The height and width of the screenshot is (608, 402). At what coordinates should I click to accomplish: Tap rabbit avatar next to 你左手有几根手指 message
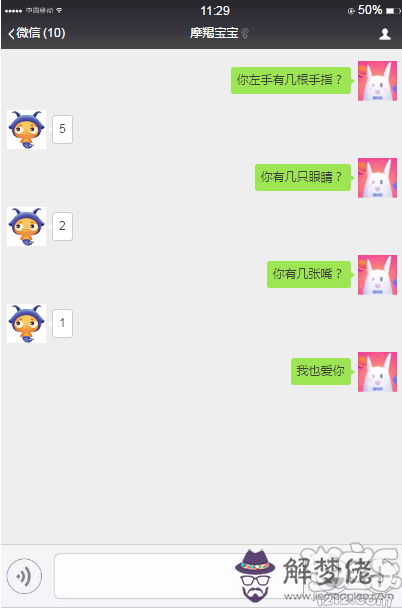click(x=377, y=81)
